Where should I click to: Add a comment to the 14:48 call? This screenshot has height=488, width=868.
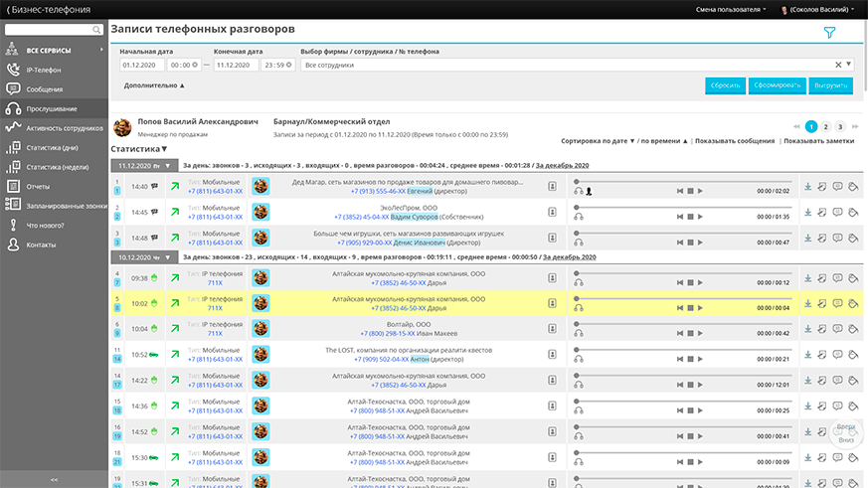pyautogui.click(x=837, y=238)
